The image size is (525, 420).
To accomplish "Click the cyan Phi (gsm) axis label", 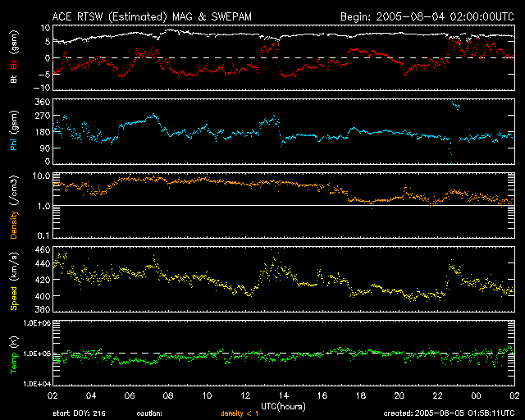I will [14, 130].
